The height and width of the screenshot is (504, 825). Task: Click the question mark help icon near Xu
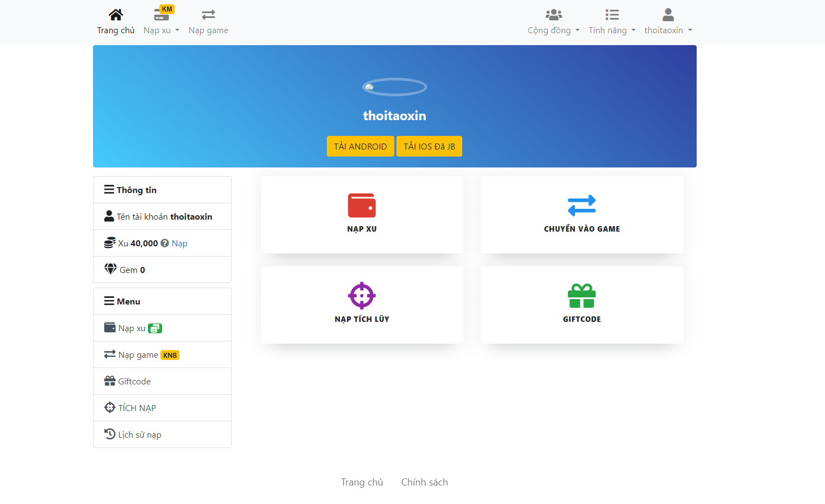click(x=165, y=243)
